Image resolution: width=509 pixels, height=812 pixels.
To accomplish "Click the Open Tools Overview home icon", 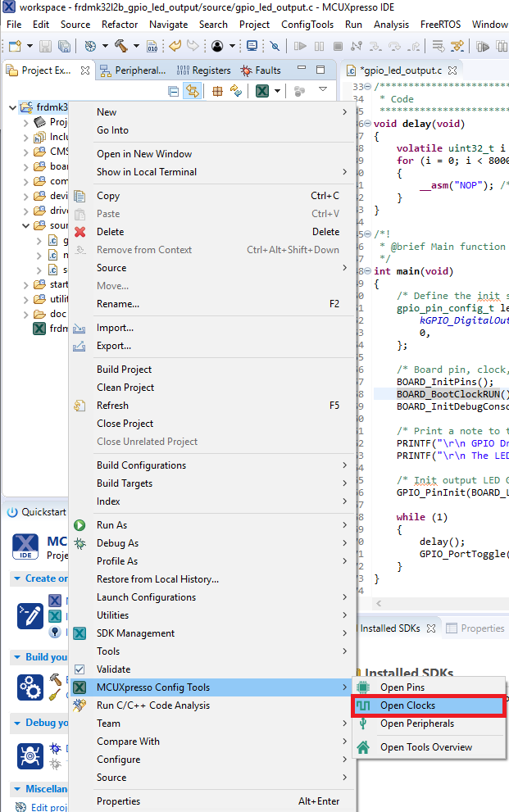I will [x=362, y=747].
